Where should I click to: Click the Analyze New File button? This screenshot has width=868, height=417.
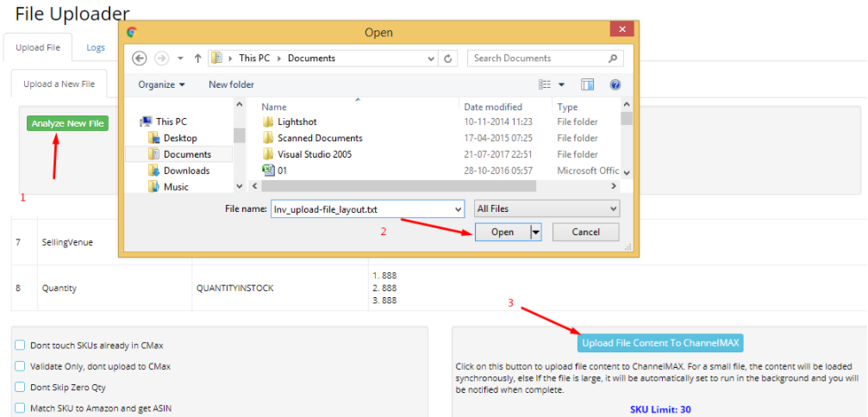(x=67, y=123)
